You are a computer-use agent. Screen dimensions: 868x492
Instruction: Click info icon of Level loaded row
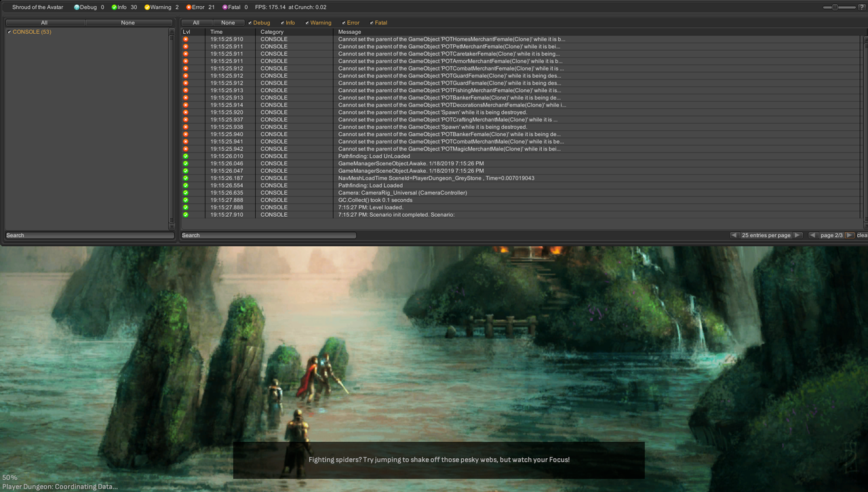tap(186, 207)
